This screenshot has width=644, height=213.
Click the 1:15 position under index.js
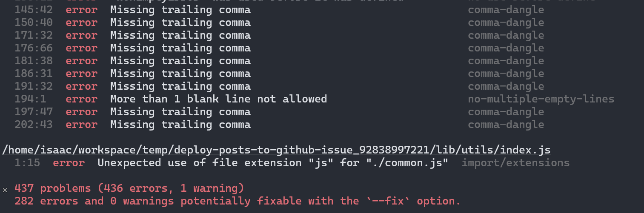[x=27, y=163]
